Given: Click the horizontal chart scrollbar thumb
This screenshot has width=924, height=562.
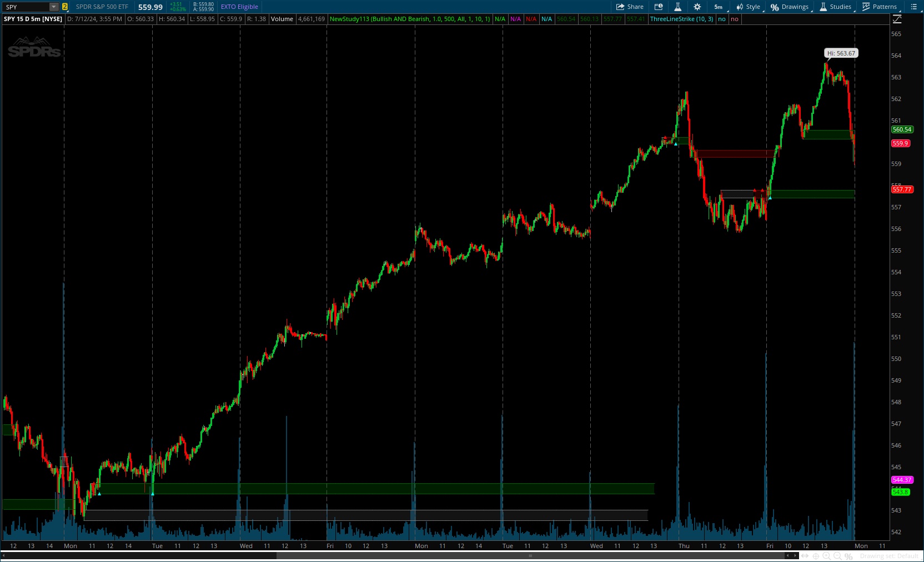Looking at the screenshot, I should 530,555.
